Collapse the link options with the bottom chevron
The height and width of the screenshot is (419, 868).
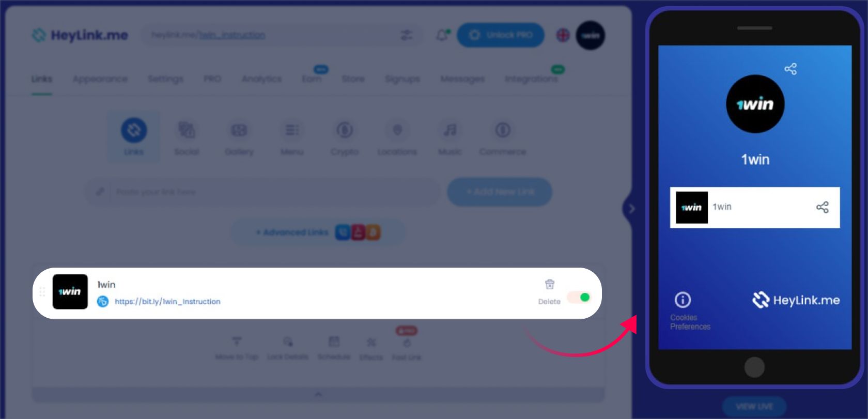tap(318, 394)
